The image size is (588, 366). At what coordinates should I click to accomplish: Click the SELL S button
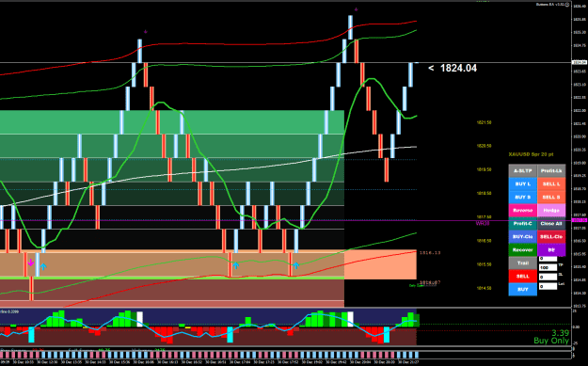[x=551, y=198]
